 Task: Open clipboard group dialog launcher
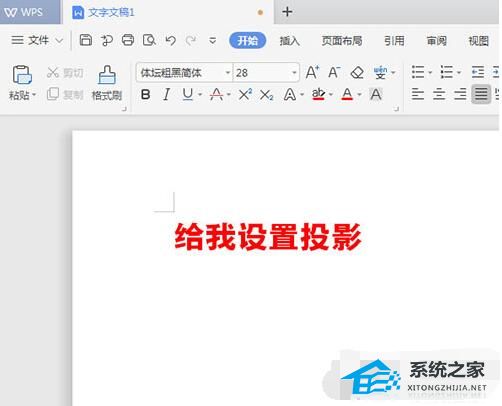click(x=124, y=109)
